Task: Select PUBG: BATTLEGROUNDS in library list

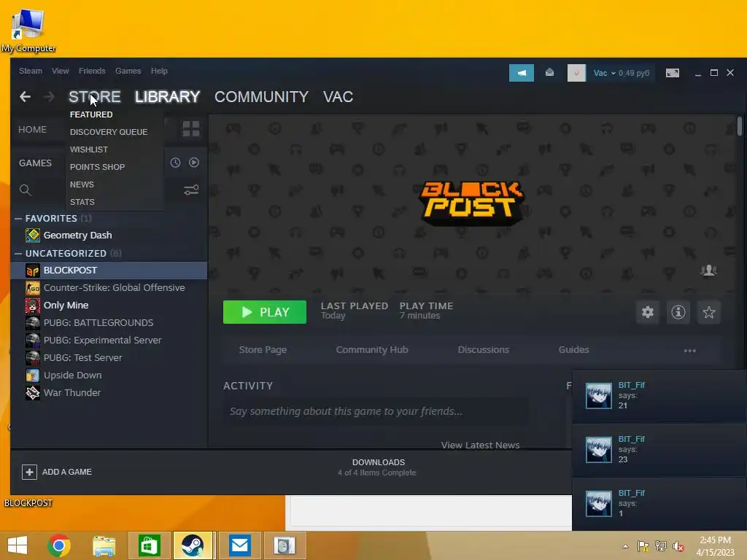Action: [109, 323]
